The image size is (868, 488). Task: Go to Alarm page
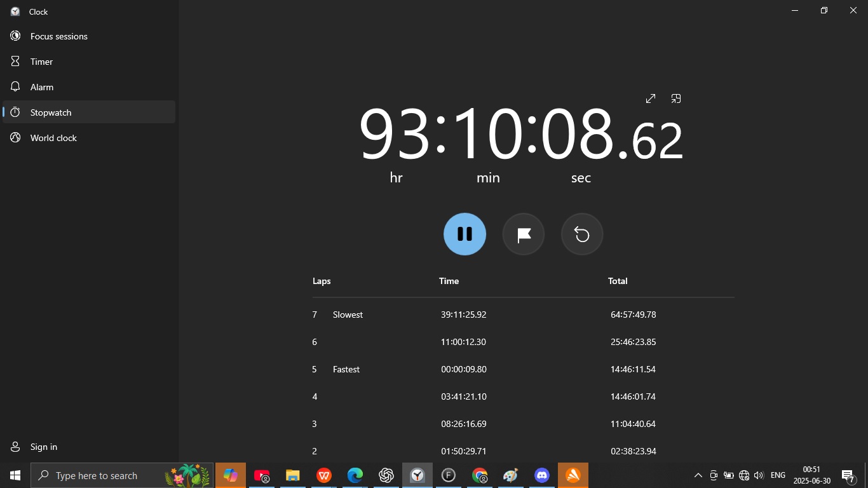pos(89,87)
